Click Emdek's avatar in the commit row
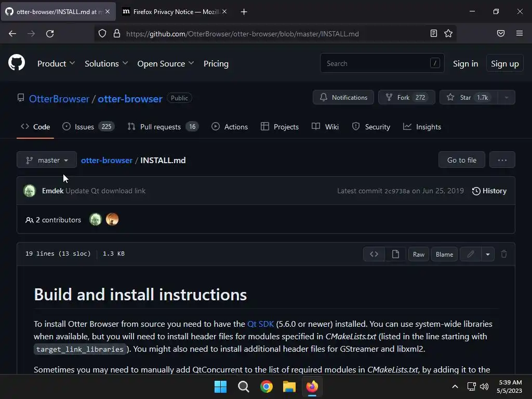The width and height of the screenshot is (532, 399). [30, 191]
